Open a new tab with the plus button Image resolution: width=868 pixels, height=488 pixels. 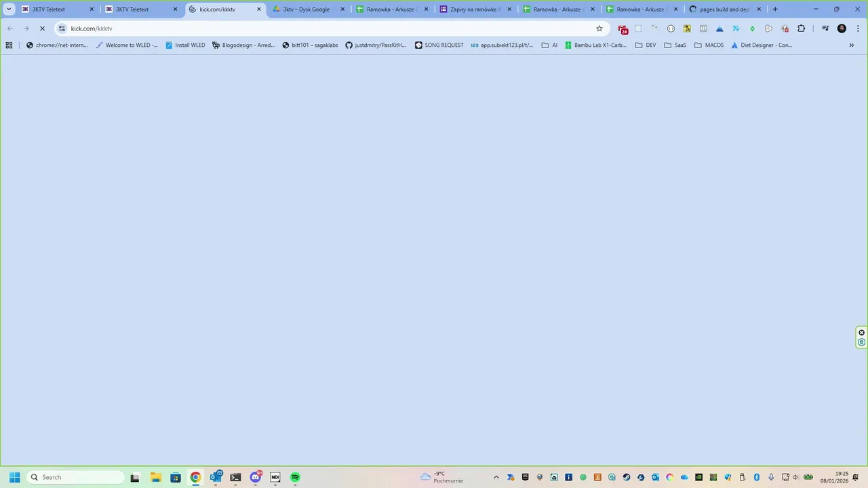pos(775,9)
